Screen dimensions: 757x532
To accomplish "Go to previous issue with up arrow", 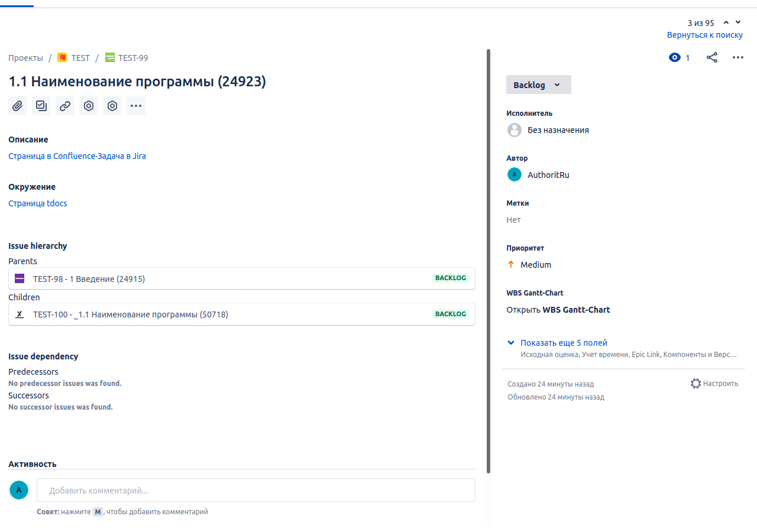I will [x=726, y=22].
